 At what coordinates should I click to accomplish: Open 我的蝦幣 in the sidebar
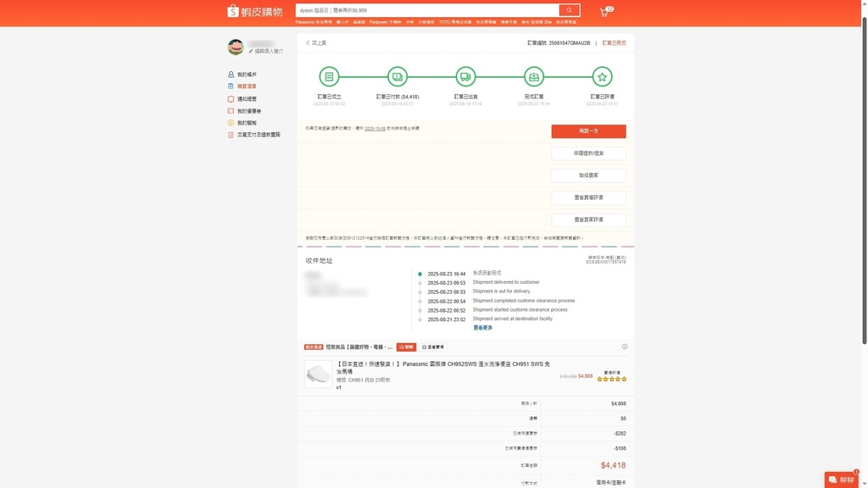tap(247, 123)
